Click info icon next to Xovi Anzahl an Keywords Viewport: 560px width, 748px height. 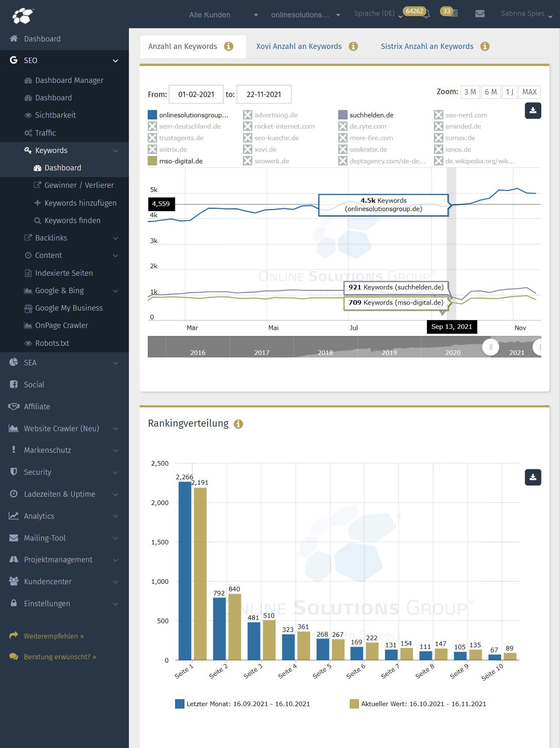click(x=353, y=46)
